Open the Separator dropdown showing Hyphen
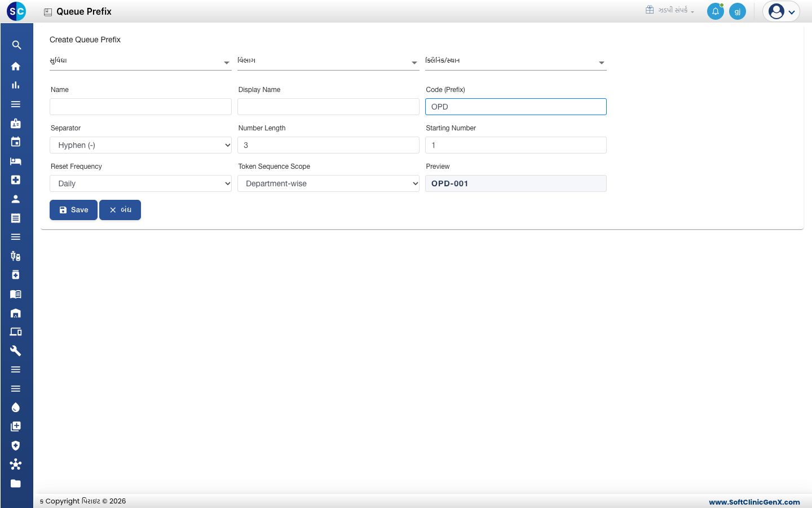 (140, 145)
